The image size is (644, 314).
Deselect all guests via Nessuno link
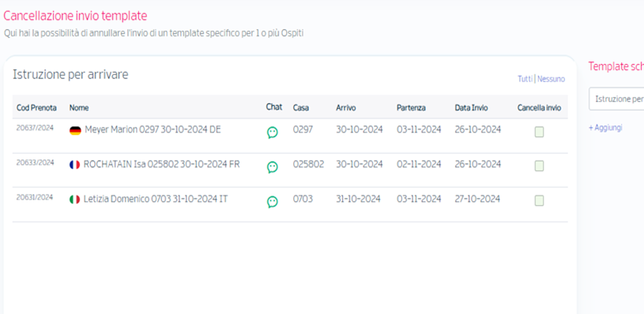click(x=552, y=79)
